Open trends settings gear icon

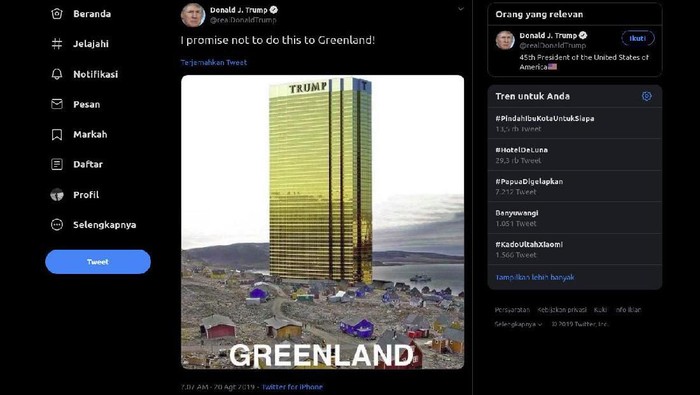(x=646, y=96)
